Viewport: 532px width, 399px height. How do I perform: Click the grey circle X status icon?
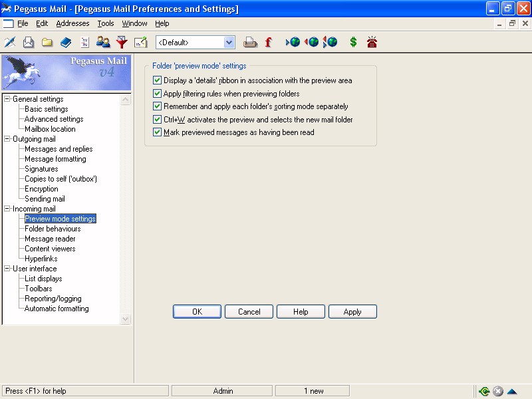pos(497,391)
